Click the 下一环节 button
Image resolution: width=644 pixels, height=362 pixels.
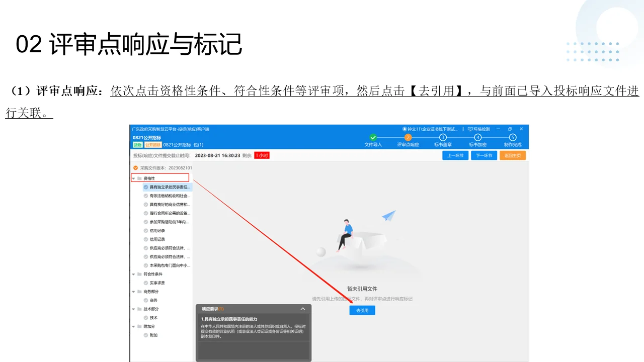[x=484, y=155]
